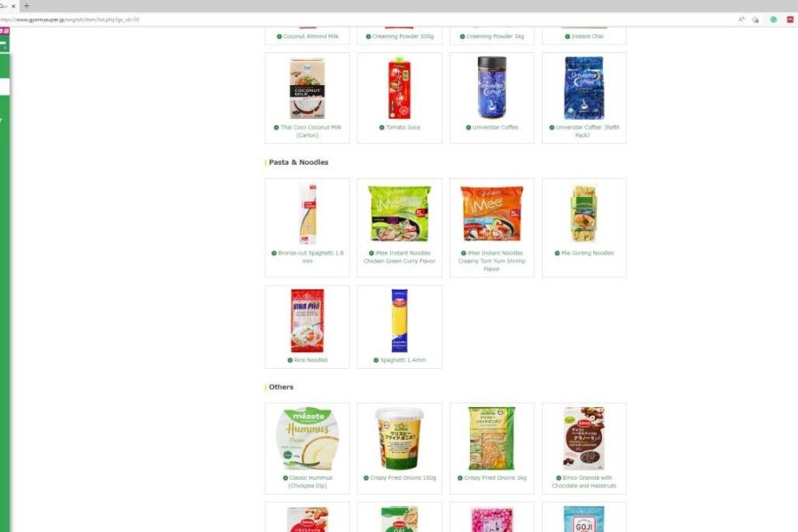This screenshot has width=798, height=532.
Task: Click the address bar URL field
Action: [x=356, y=20]
